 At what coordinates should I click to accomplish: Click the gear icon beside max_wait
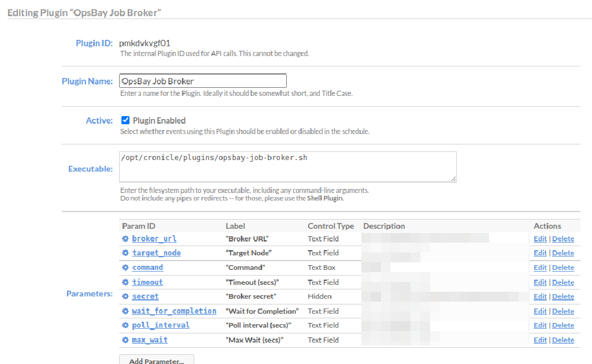pos(125,340)
